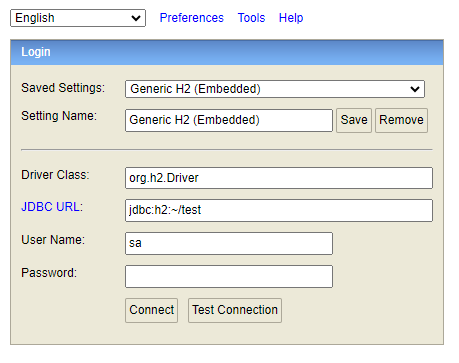Connect to the database

pos(152,310)
